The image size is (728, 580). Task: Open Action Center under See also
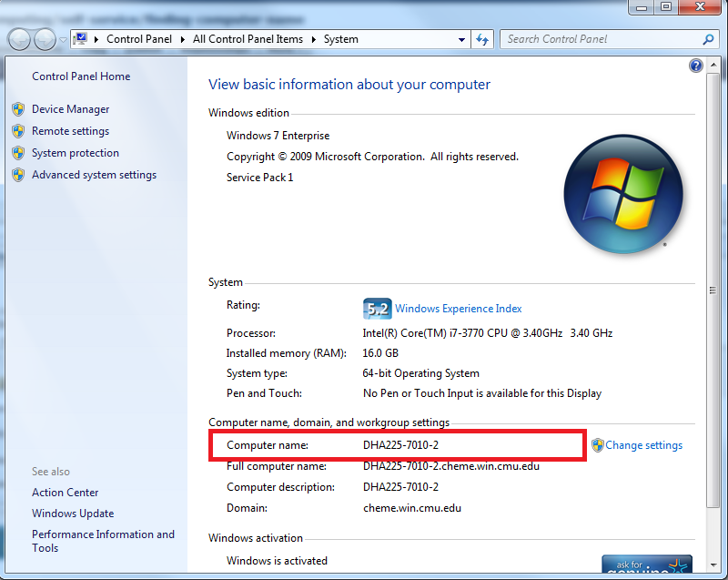65,493
